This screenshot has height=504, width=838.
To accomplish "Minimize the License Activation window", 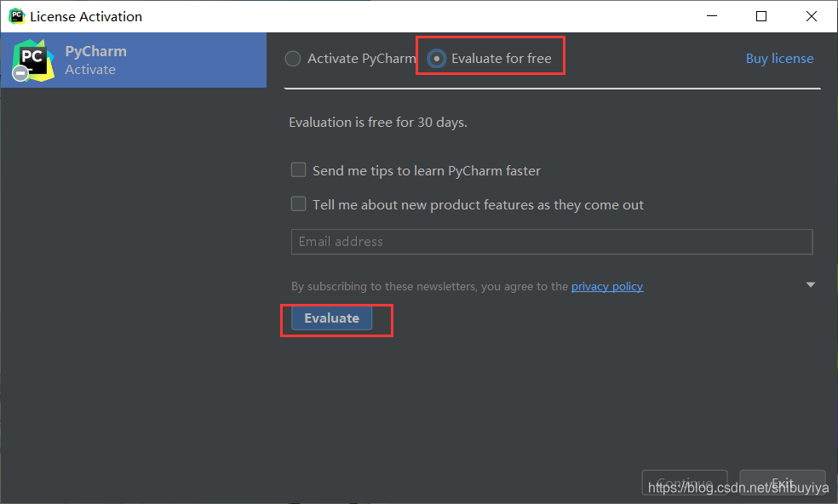I will pos(712,16).
